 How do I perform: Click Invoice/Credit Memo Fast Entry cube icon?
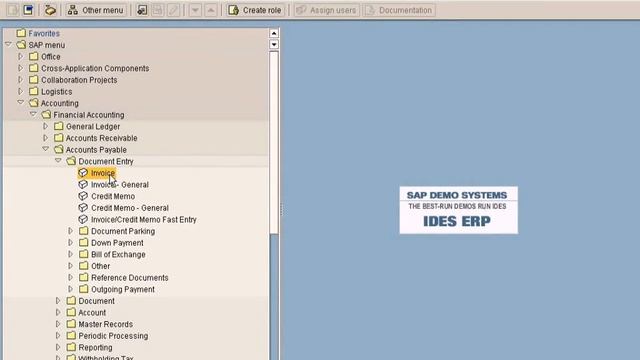tap(83, 219)
